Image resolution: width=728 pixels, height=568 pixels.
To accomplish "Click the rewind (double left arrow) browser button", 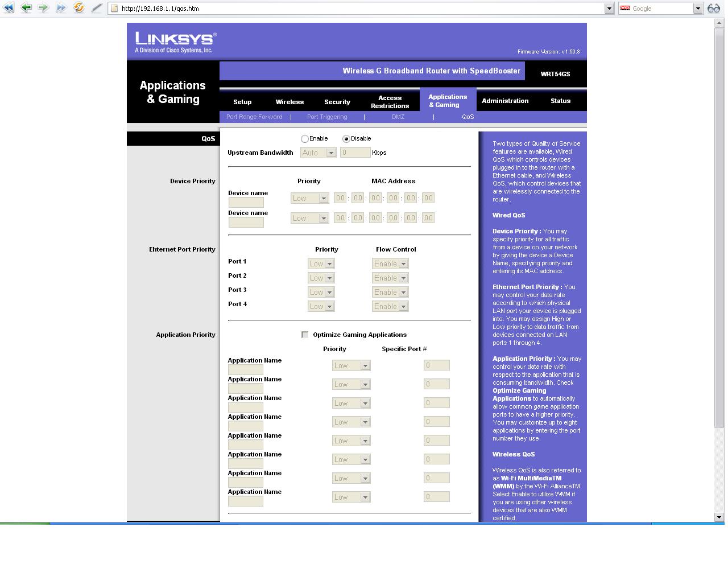I will tap(9, 8).
